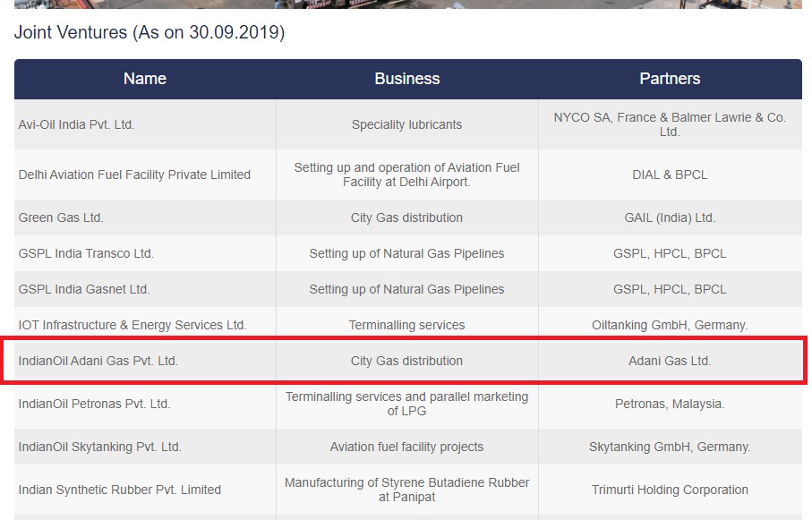The width and height of the screenshot is (812, 520).
Task: Click 'GSPL, HPCL, BPCL' in Transco row
Action: (671, 253)
